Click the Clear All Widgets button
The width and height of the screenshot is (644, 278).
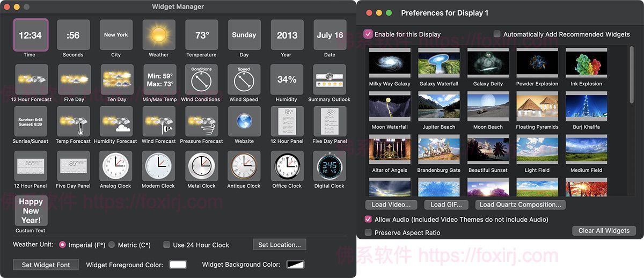tap(604, 230)
